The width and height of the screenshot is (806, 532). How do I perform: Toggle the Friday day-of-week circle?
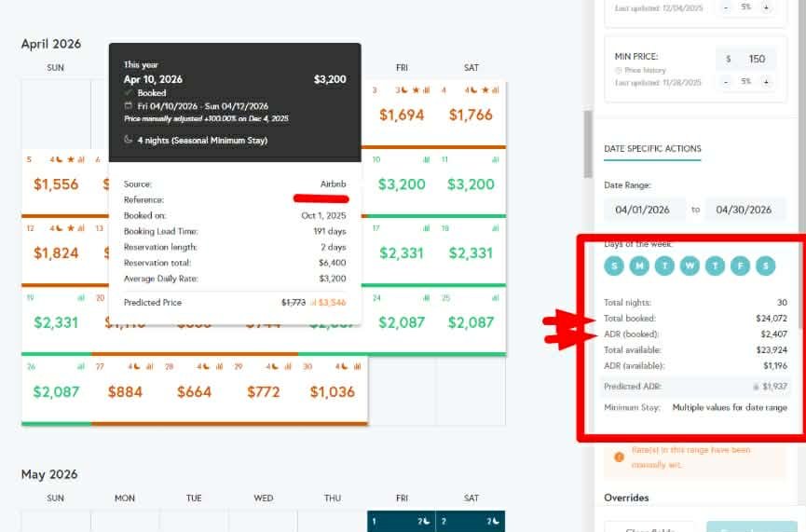[x=740, y=266]
